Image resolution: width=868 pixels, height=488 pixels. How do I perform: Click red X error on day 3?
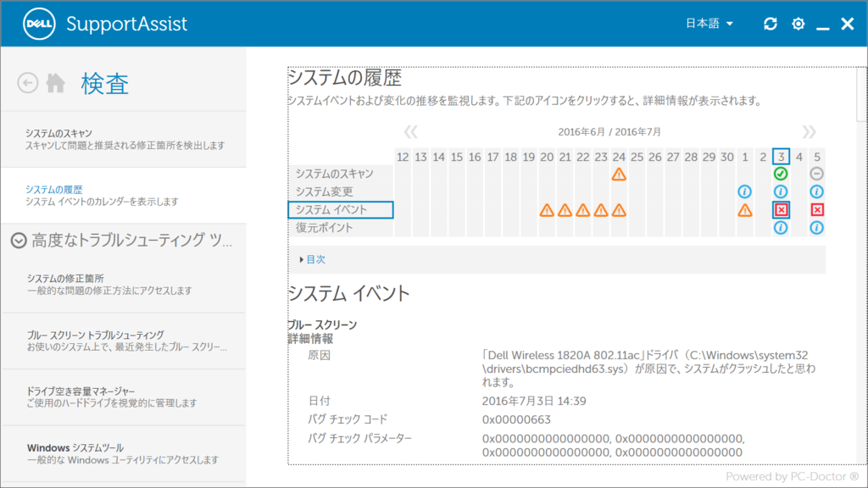(x=781, y=210)
